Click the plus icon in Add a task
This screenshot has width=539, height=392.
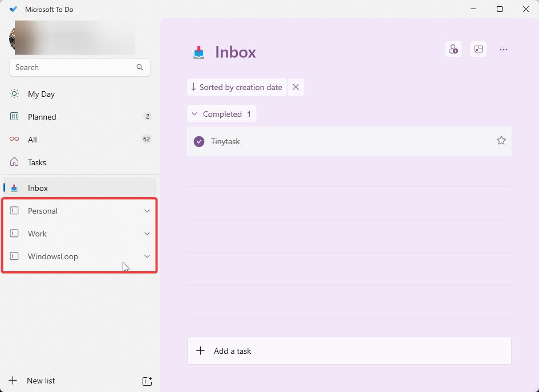point(200,350)
